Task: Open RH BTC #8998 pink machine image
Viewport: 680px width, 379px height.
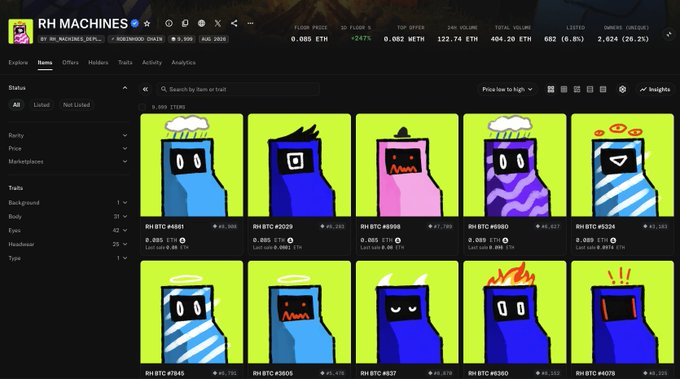Action: [407, 165]
